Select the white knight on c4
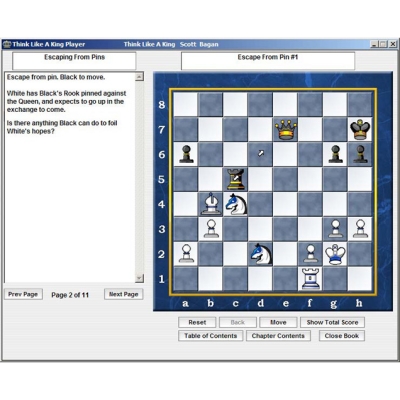The width and height of the screenshot is (400, 400). click(236, 204)
